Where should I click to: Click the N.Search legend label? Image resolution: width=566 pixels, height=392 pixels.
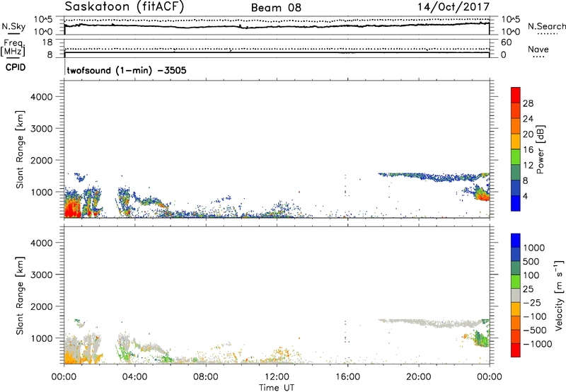point(547,26)
